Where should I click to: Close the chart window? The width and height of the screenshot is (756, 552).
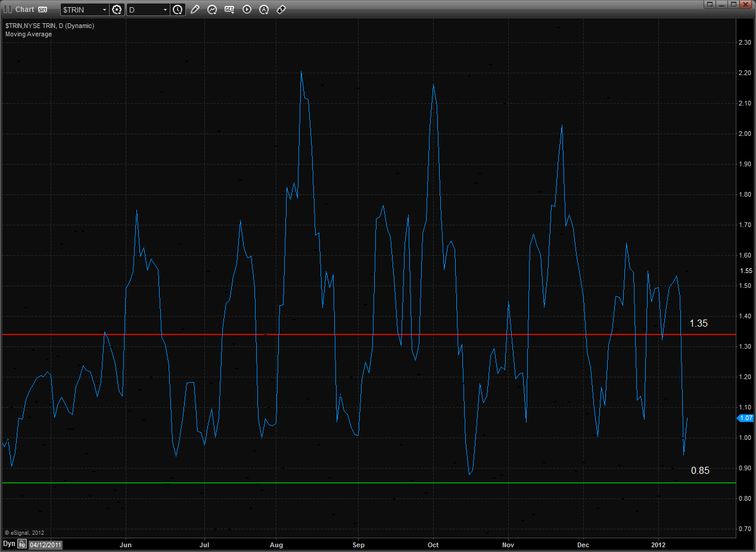[x=745, y=5]
